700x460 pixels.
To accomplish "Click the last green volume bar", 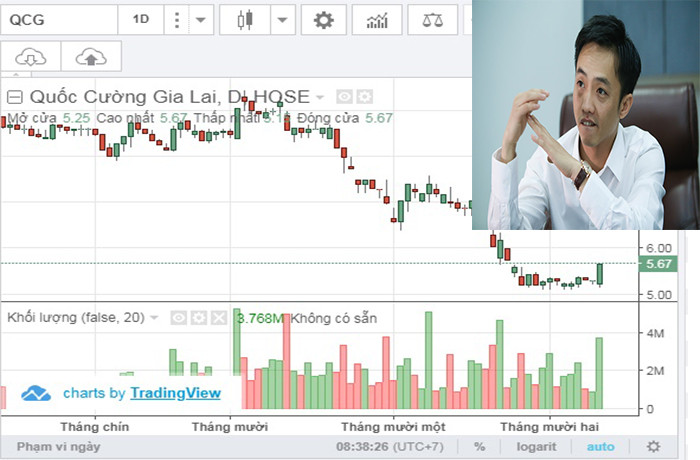I will point(599,373).
